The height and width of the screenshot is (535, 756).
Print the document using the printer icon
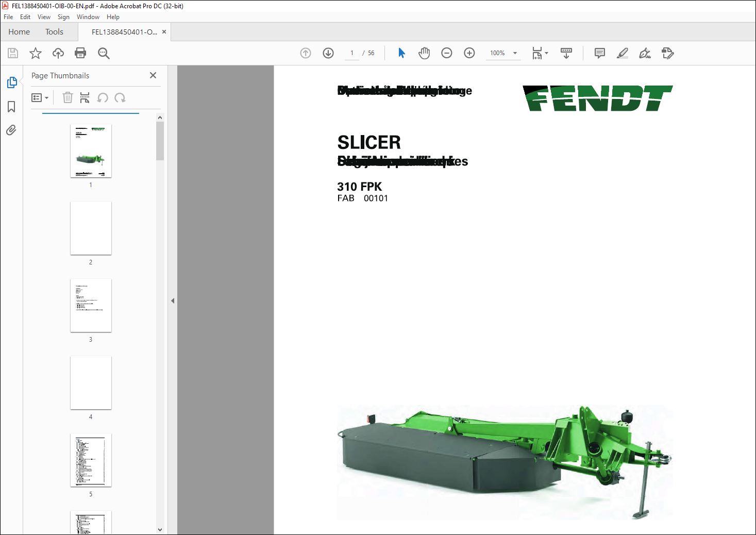(80, 53)
